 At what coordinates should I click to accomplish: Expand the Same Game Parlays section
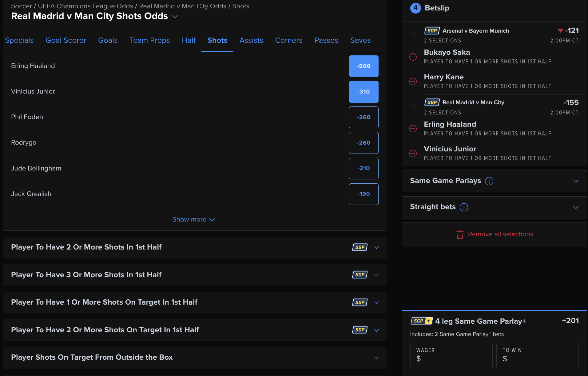click(576, 181)
